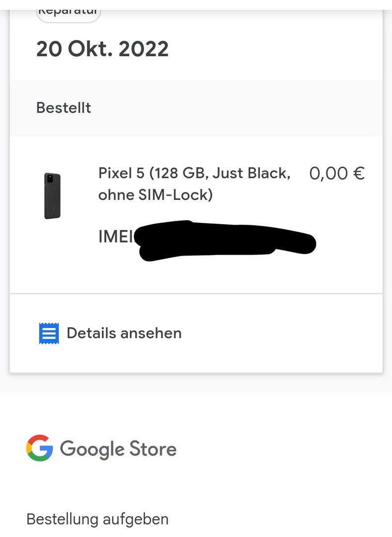Tap the Pixel 5 phone thumbnail
This screenshot has width=392, height=537.
[x=52, y=195]
